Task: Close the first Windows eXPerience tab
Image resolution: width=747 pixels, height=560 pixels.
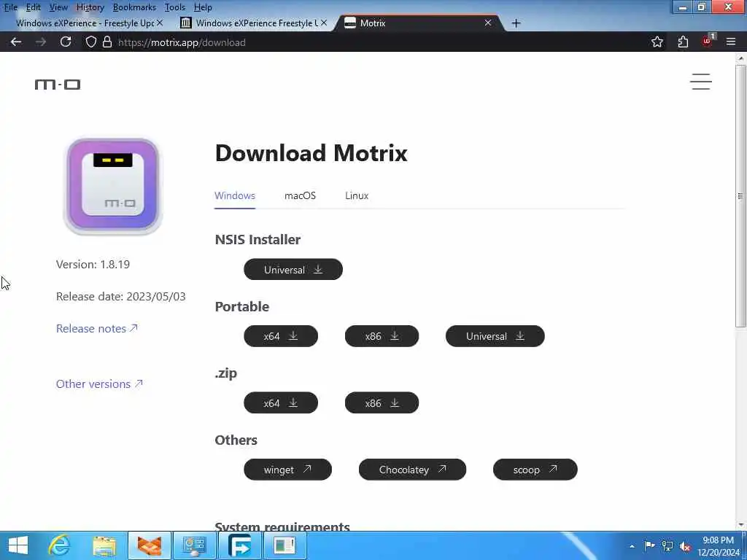Action: click(160, 23)
